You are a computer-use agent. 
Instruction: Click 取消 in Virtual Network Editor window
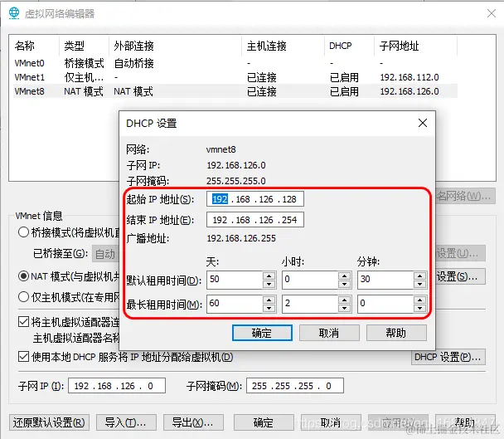[331, 422]
